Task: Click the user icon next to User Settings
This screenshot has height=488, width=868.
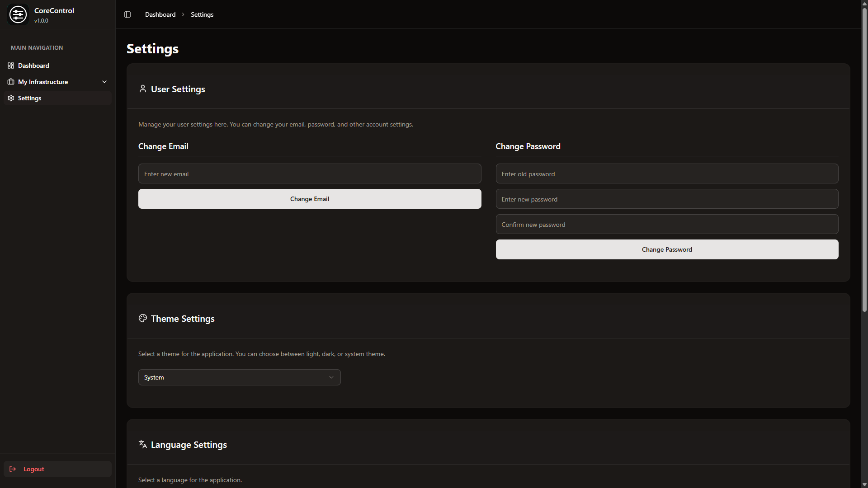Action: click(142, 89)
